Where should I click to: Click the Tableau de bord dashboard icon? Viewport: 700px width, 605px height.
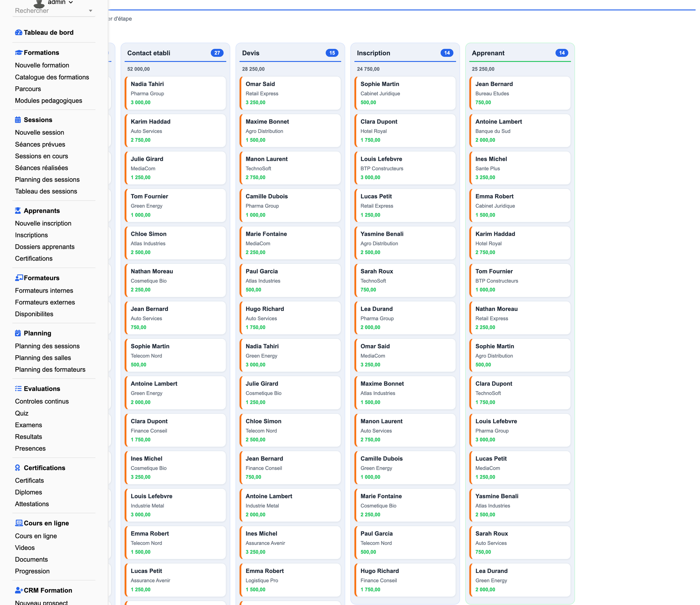(x=18, y=32)
